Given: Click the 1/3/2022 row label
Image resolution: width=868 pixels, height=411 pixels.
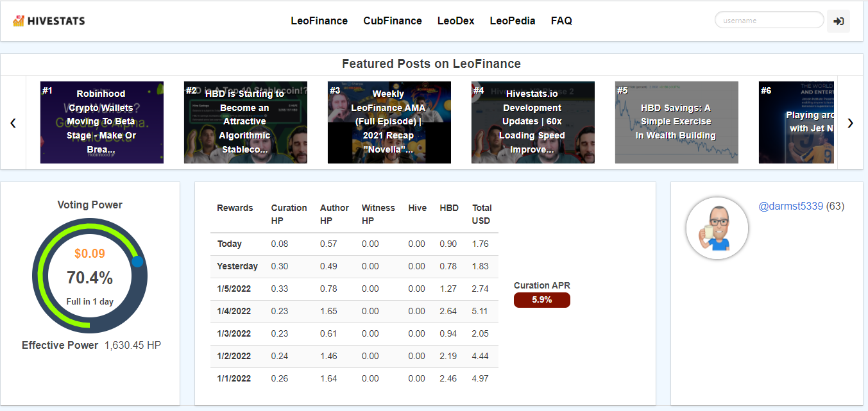Looking at the screenshot, I should (234, 333).
